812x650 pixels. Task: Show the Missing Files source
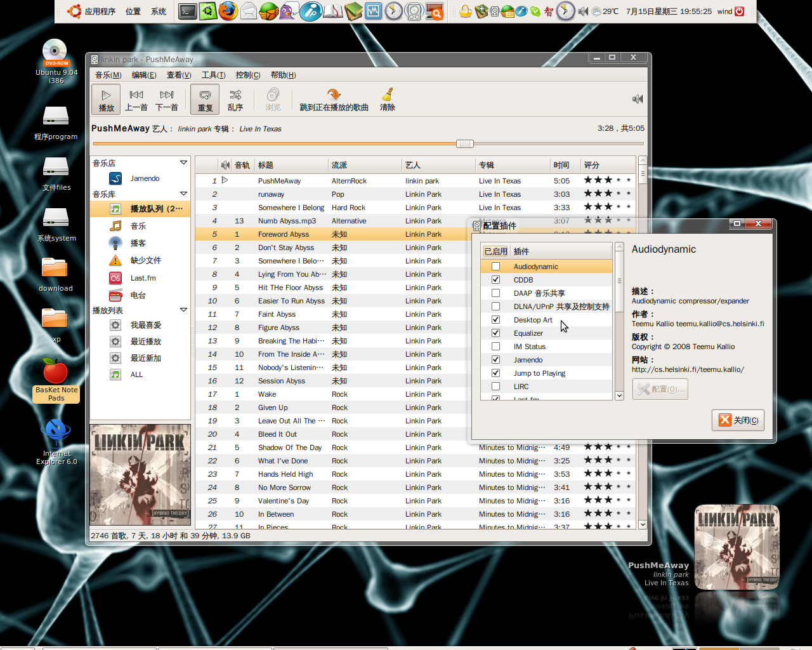[x=140, y=260]
